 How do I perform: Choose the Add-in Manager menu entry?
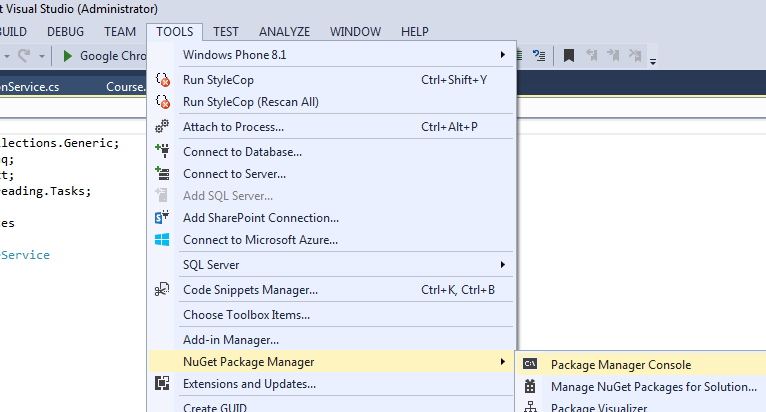click(x=231, y=340)
